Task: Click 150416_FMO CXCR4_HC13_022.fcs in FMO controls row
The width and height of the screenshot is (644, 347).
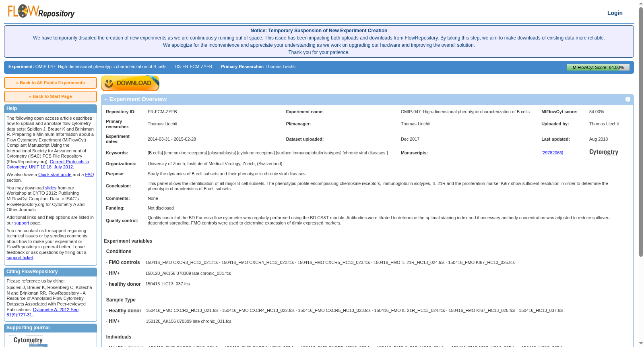Action: pyautogui.click(x=258, y=262)
